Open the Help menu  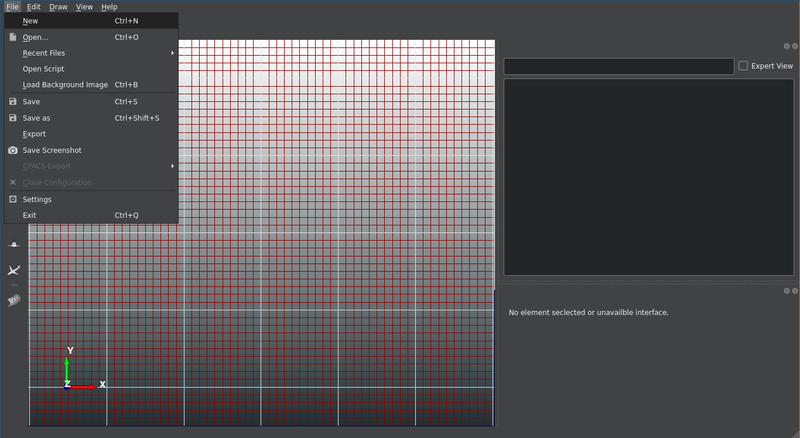click(x=109, y=7)
